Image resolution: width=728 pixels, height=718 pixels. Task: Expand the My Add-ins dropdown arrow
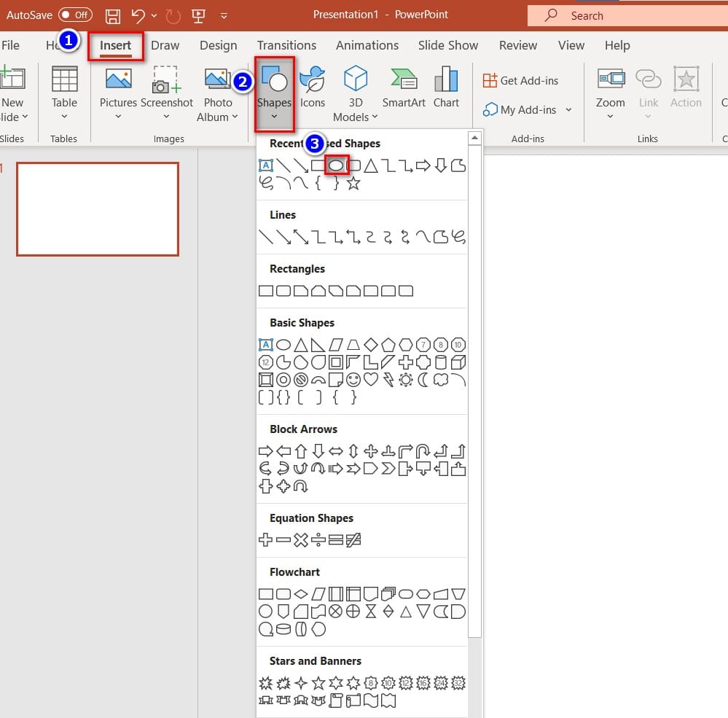[x=568, y=110]
